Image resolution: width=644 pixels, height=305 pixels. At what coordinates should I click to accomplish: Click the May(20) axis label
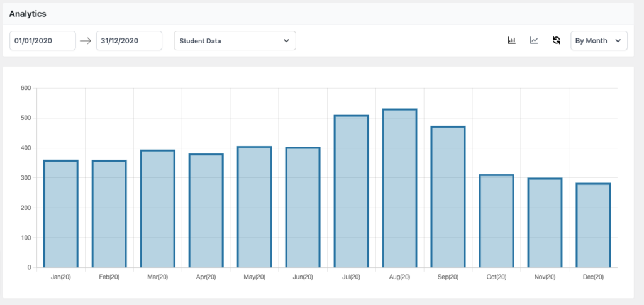tap(255, 277)
